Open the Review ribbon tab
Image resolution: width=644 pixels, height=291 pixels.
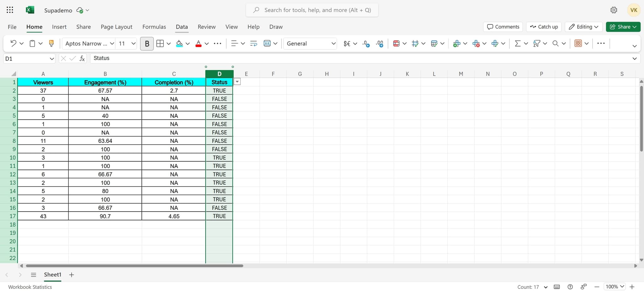[x=206, y=27]
